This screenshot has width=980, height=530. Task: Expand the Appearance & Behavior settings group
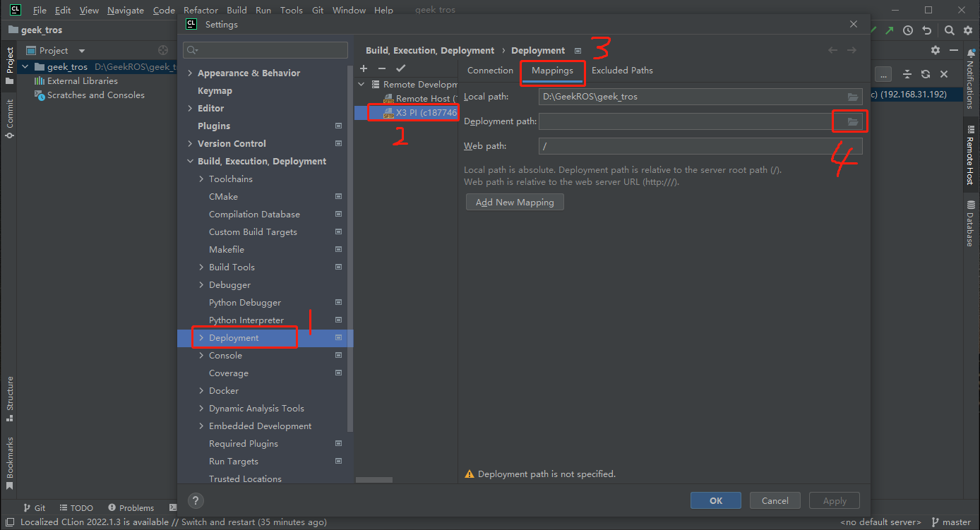(x=190, y=73)
